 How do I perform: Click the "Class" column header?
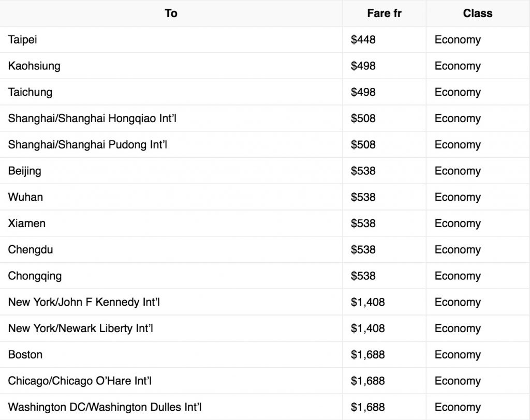477,13
